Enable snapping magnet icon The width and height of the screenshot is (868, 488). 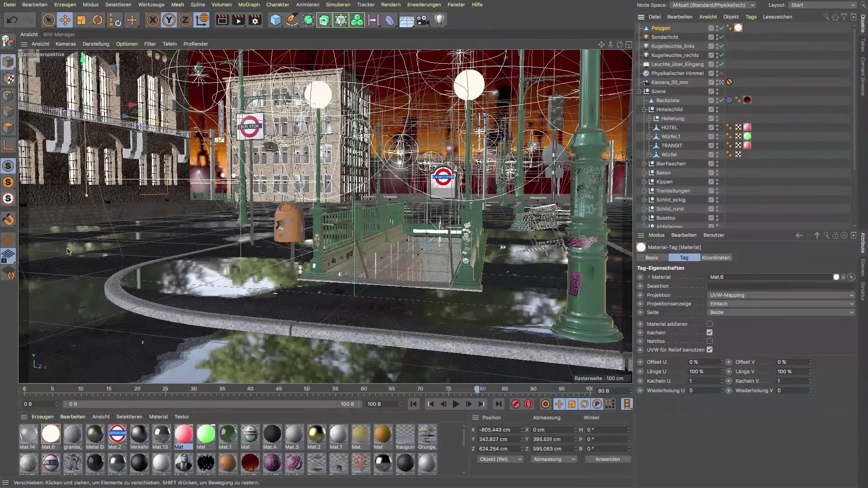click(x=8, y=220)
